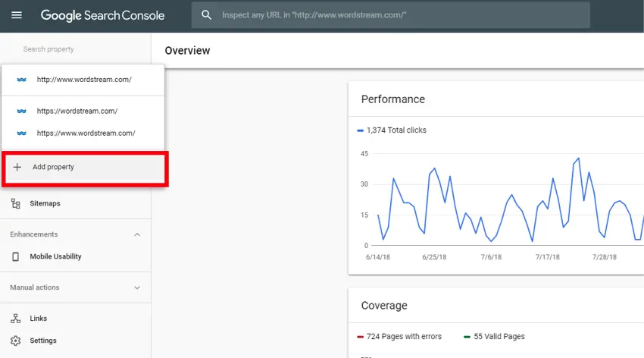Click the search magnifier icon

[206, 15]
